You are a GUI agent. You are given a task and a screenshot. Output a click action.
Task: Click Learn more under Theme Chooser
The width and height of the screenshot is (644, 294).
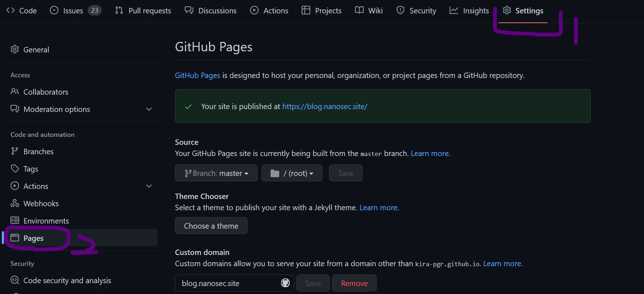click(378, 207)
